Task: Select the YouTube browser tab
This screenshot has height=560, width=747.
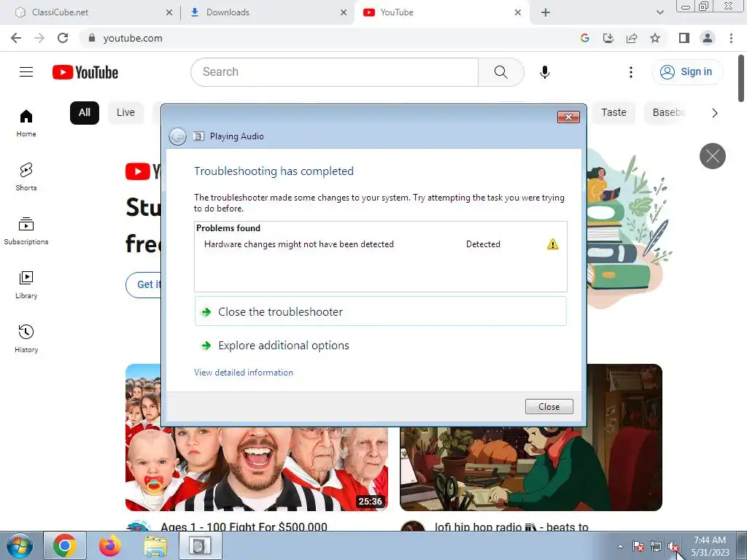Action: (441, 12)
